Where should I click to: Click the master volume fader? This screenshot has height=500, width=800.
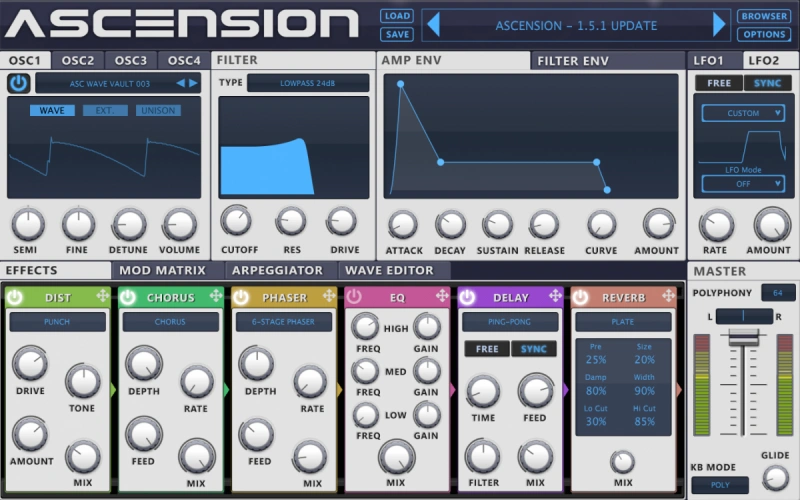click(x=743, y=338)
